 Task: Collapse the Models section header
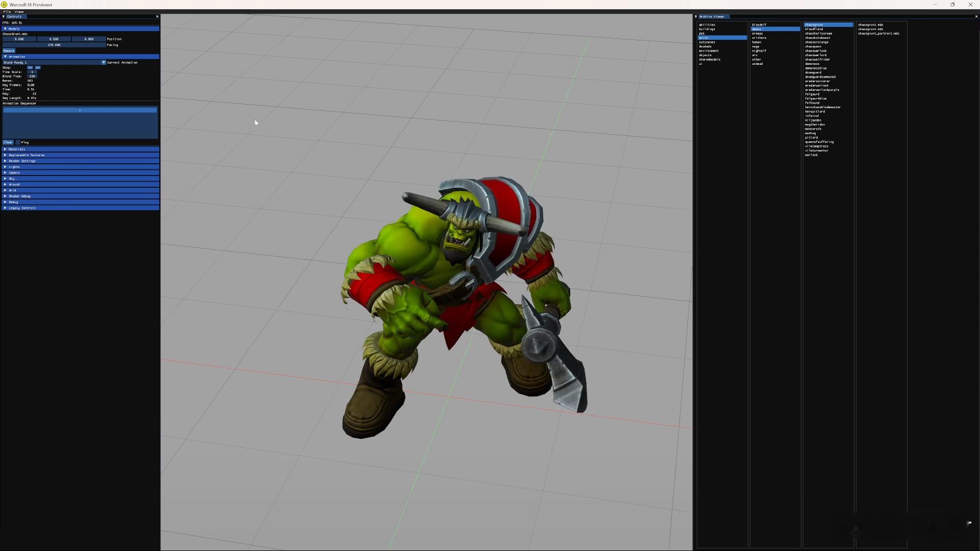(81, 29)
